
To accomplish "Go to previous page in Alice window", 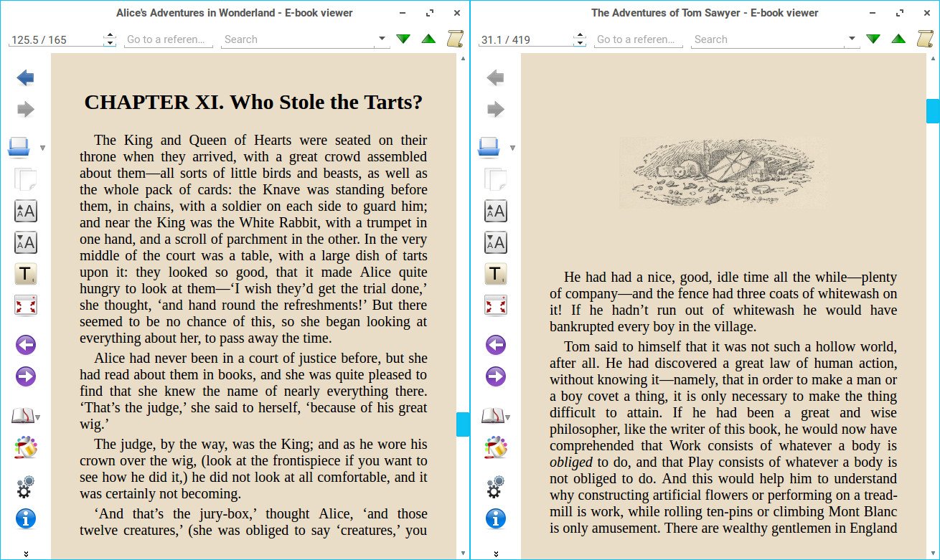I will pos(26,345).
